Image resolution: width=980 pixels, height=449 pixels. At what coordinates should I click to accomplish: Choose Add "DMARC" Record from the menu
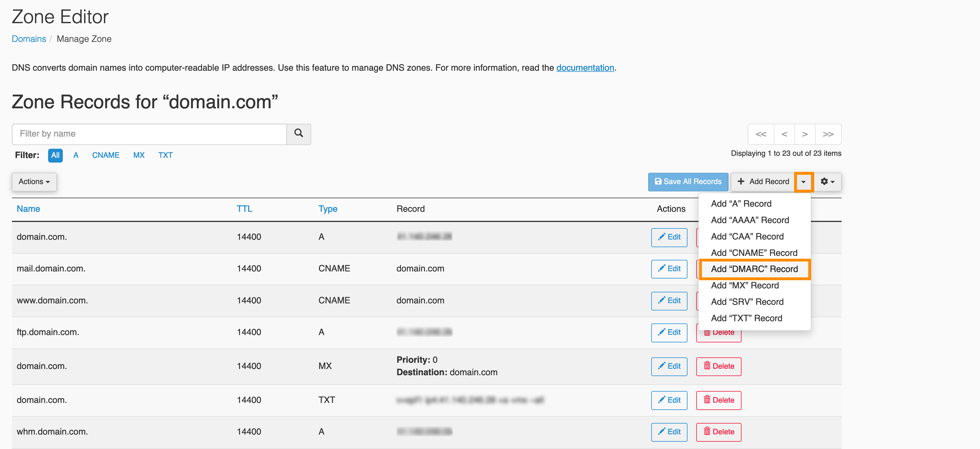coord(754,269)
